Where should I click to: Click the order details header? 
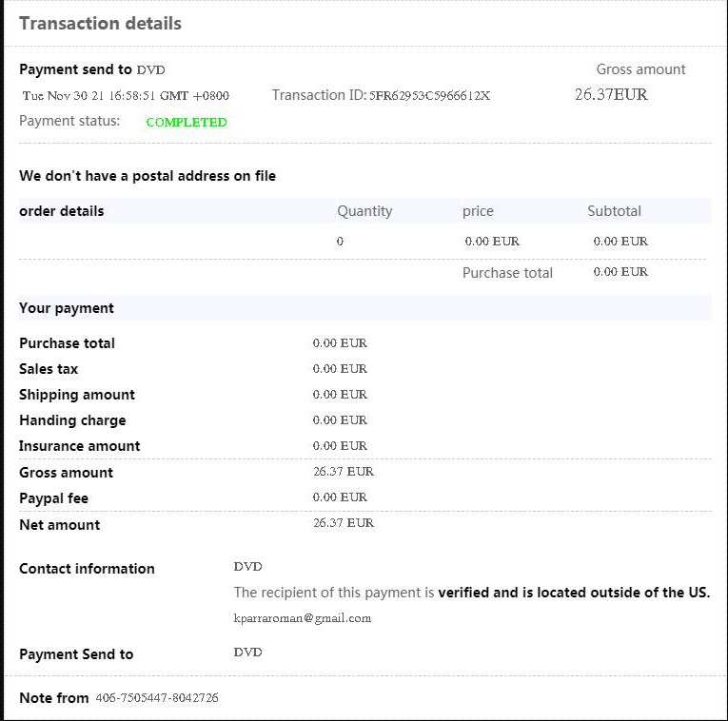[62, 211]
